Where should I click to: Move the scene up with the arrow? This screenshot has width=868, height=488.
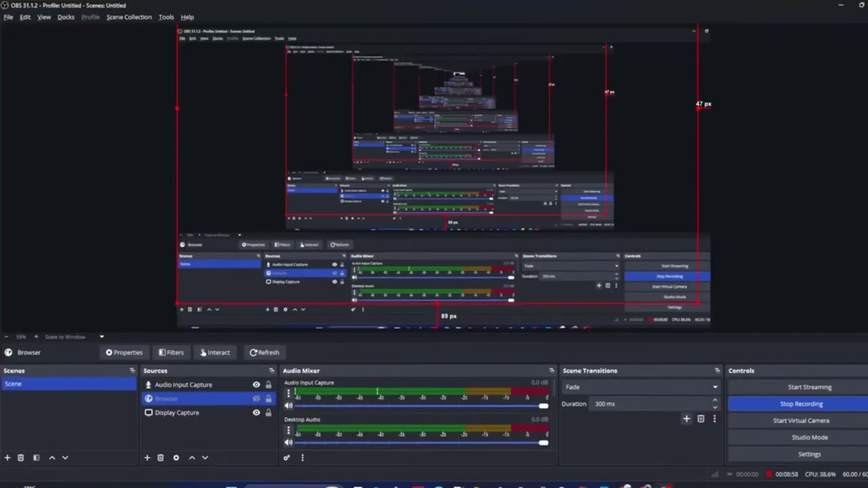[x=52, y=457]
